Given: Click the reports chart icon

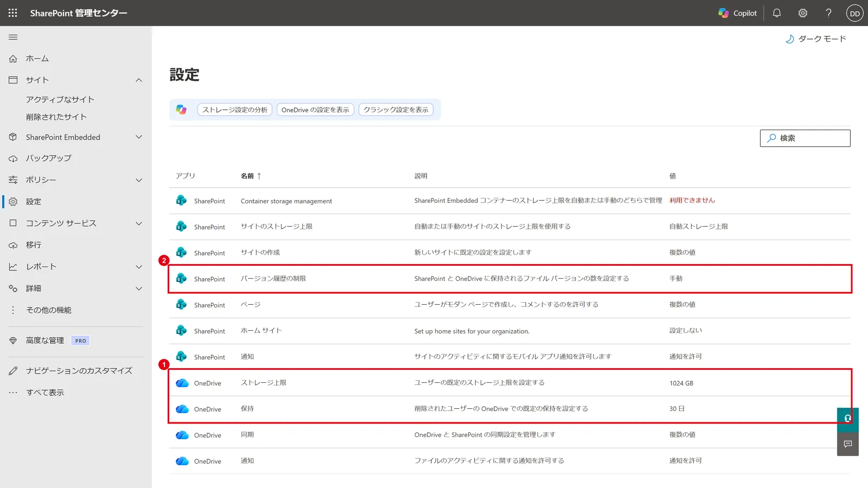Looking at the screenshot, I should pyautogui.click(x=13, y=267).
